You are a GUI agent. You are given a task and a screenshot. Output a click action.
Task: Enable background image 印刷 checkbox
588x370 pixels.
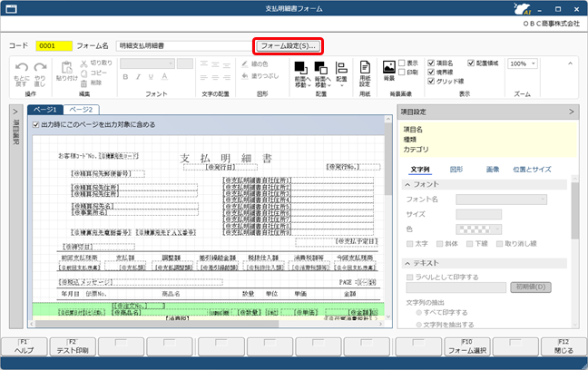tap(402, 72)
